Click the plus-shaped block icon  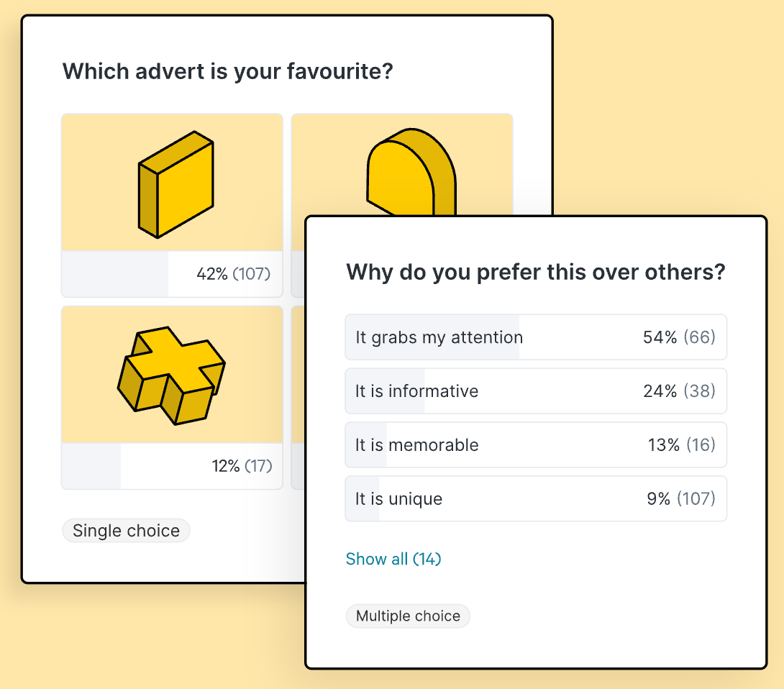[171, 375]
